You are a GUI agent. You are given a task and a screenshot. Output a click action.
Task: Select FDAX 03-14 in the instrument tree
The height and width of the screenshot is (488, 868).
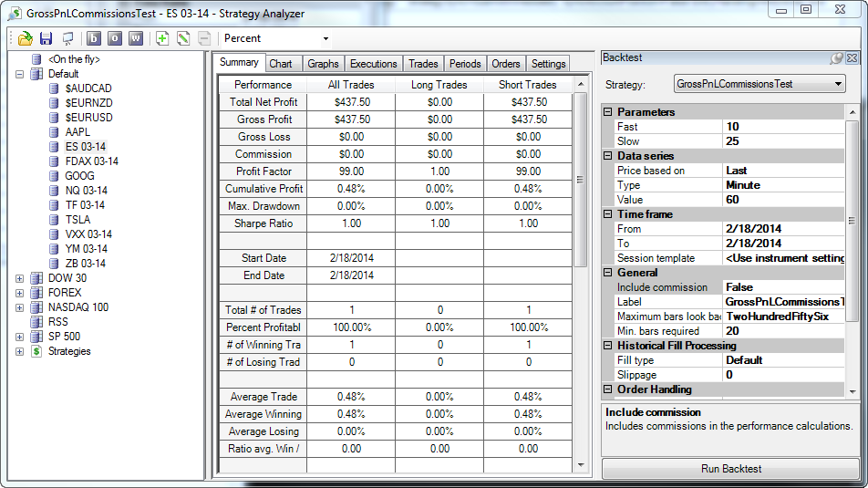pyautogui.click(x=92, y=161)
